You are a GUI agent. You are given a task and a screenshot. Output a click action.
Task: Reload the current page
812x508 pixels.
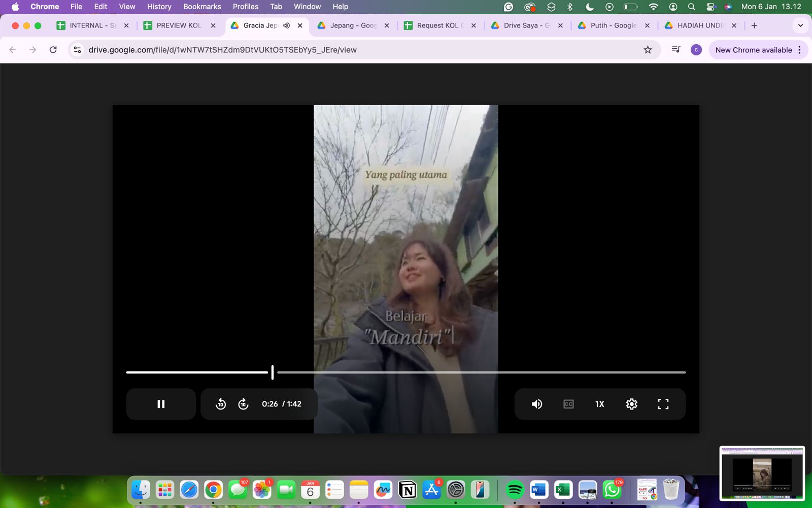53,50
